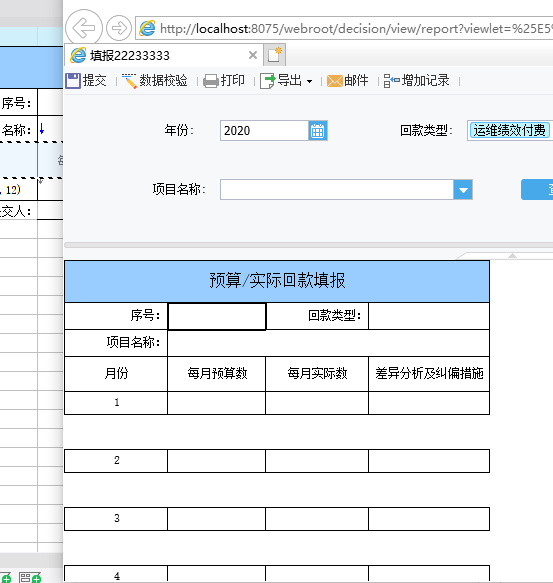Viewport: 553px width, 583px height.
Task: Click the 每月实际数 cell for month 3
Action: click(317, 519)
